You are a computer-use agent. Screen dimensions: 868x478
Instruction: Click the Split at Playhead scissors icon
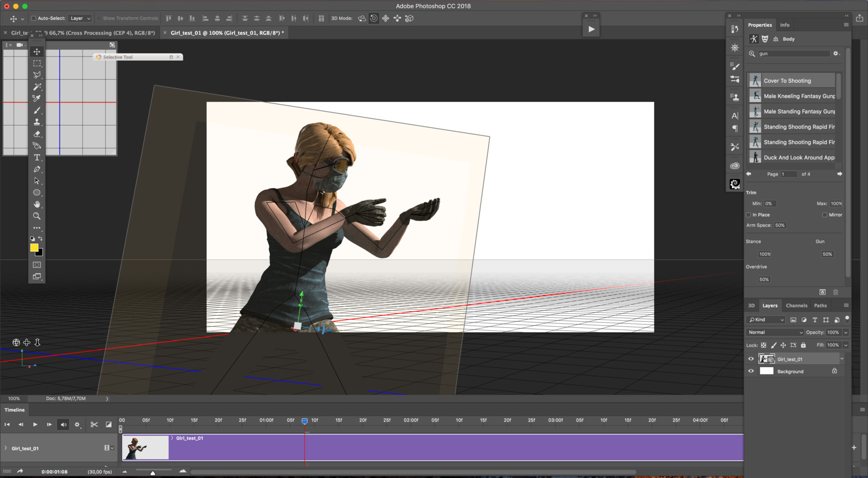(x=94, y=424)
